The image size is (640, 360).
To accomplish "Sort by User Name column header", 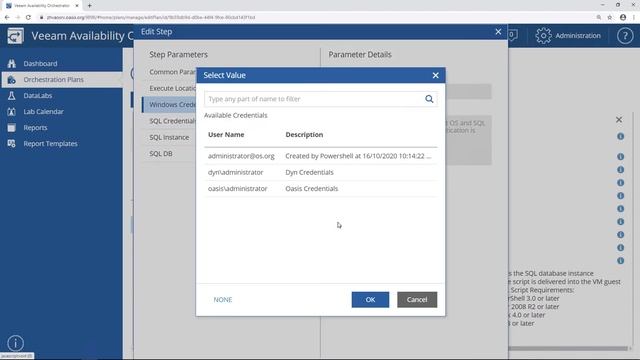I will point(226,135).
